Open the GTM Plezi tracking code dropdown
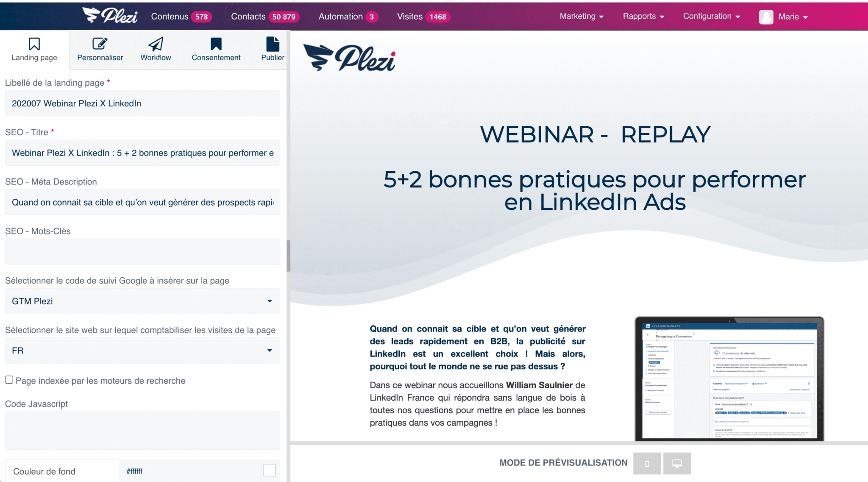Viewport: 868px width, 482px height. pos(142,301)
